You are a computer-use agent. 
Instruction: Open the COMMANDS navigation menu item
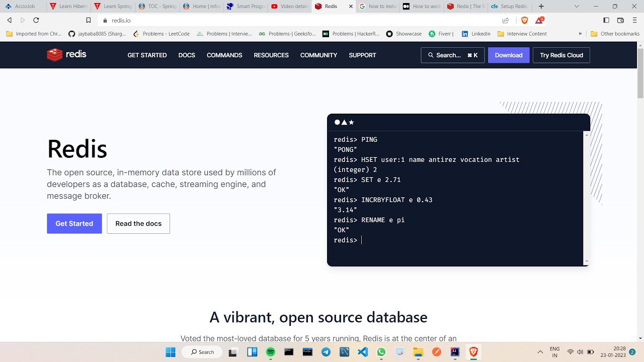tap(224, 55)
